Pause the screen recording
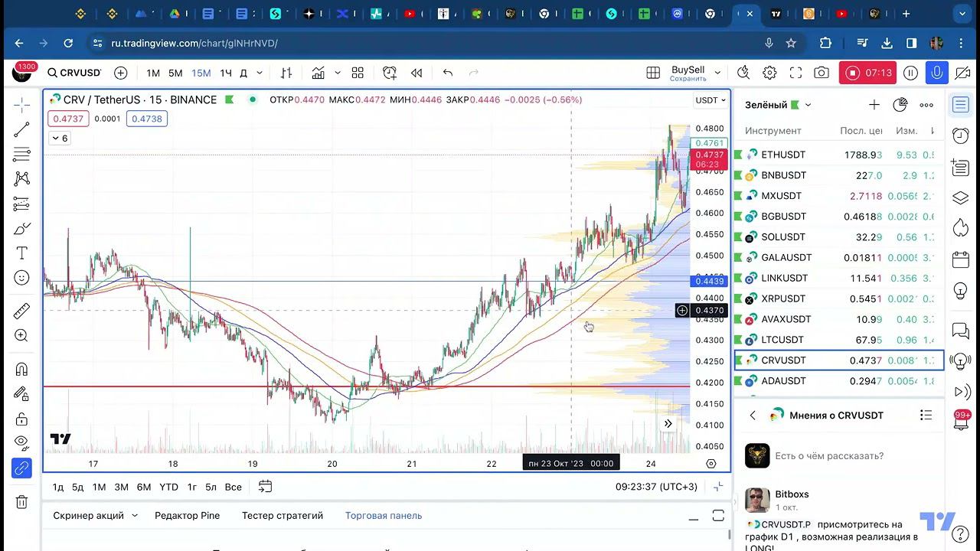980x551 pixels. 910,73
